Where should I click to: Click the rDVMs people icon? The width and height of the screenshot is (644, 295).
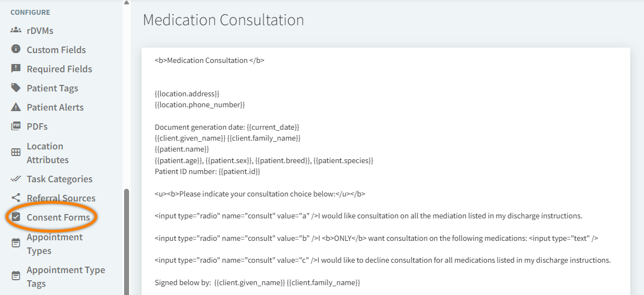16,30
